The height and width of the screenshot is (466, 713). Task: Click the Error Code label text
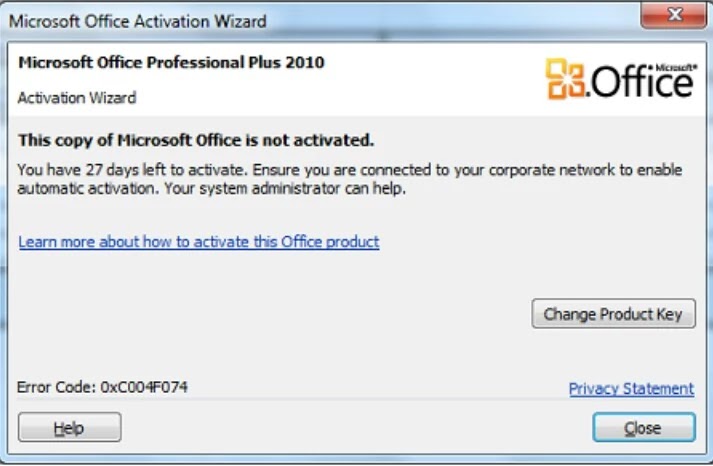[57, 386]
